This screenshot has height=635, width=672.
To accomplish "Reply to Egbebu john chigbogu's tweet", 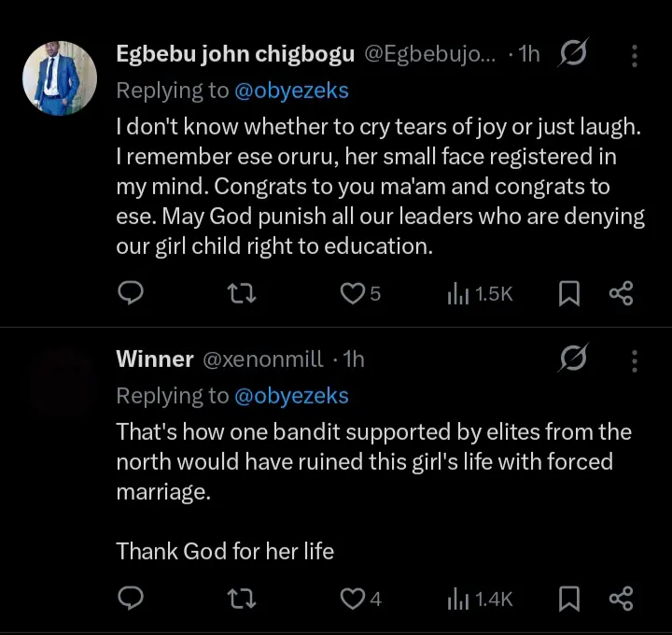I will (x=131, y=293).
